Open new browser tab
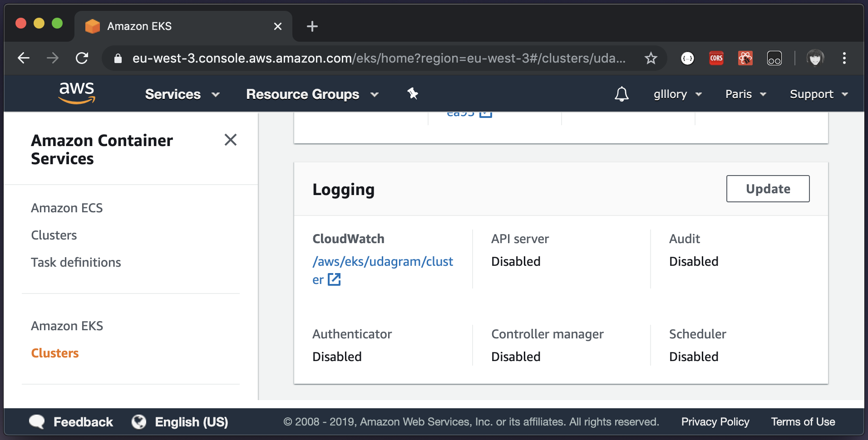Image resolution: width=868 pixels, height=440 pixels. [x=312, y=26]
